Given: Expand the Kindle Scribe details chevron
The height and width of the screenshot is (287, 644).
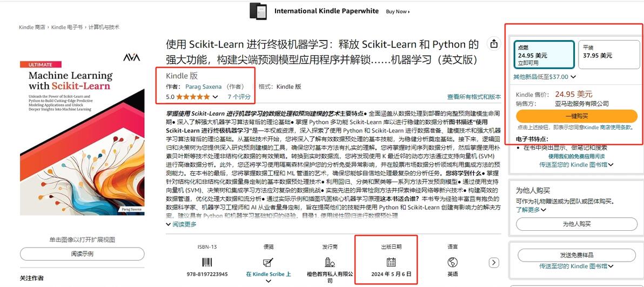Looking at the screenshot, I should 268,281.
